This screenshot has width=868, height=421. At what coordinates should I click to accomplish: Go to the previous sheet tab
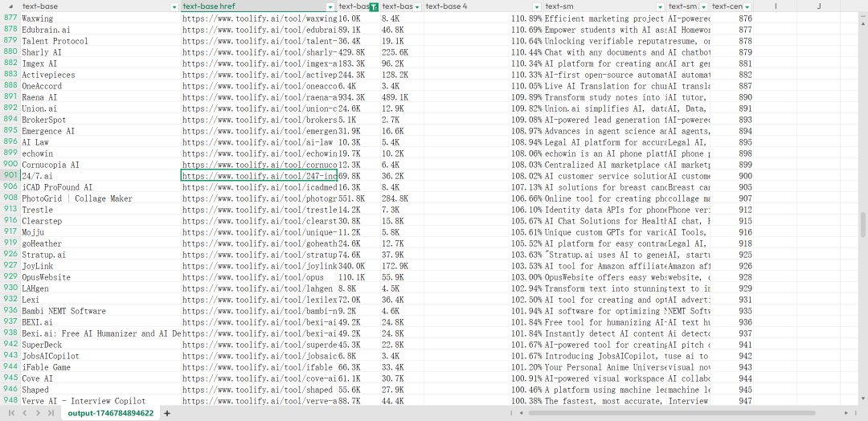[25, 413]
